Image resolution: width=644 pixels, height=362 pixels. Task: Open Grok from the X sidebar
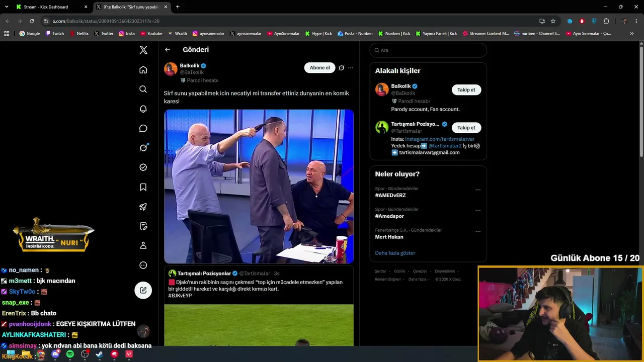click(x=143, y=148)
